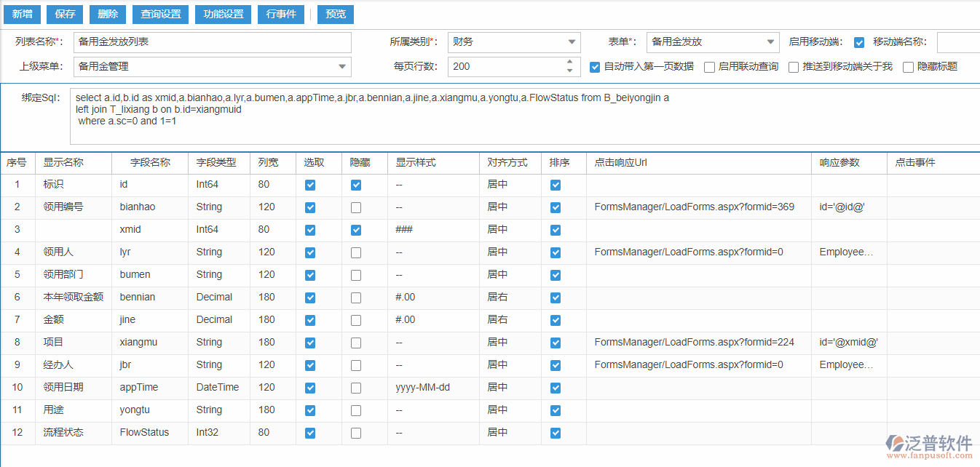Open 功能设置 function settings

coord(222,14)
